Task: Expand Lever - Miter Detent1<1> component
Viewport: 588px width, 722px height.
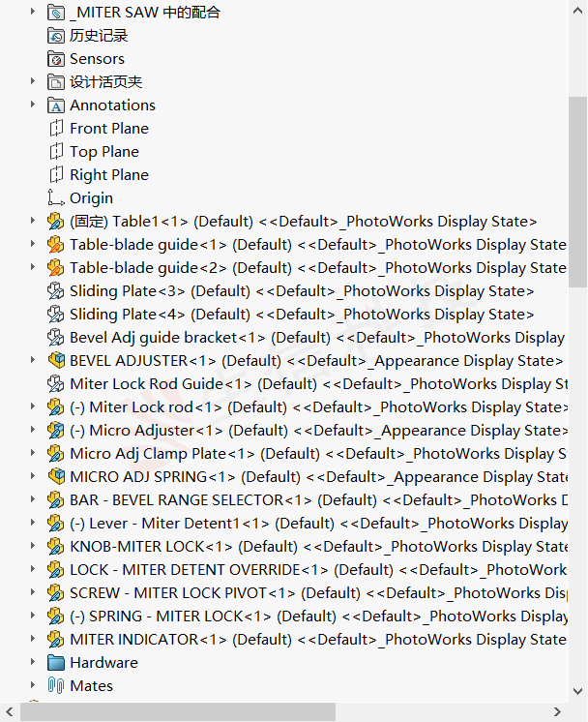Action: tap(32, 522)
